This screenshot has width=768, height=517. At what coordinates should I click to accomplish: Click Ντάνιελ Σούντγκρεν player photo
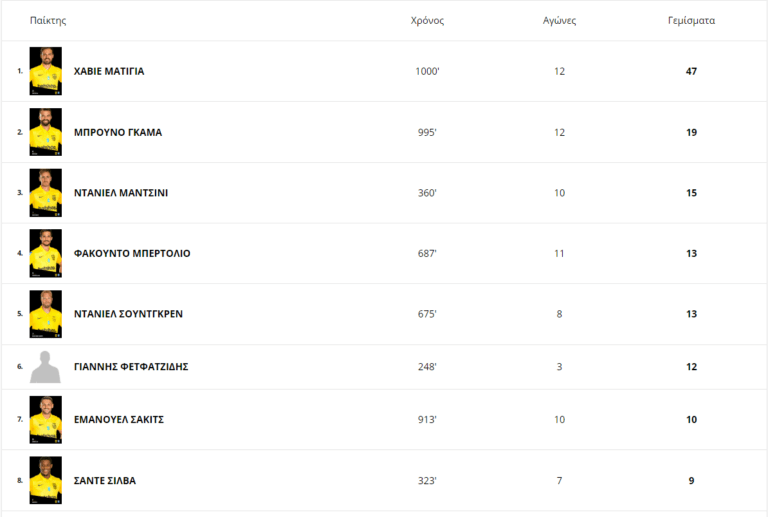46,314
